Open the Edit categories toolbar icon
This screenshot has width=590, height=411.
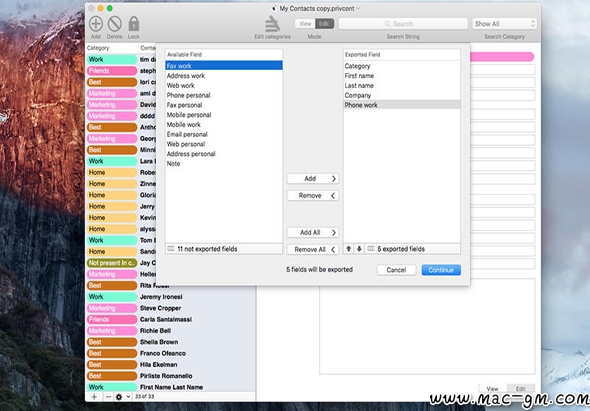click(272, 24)
